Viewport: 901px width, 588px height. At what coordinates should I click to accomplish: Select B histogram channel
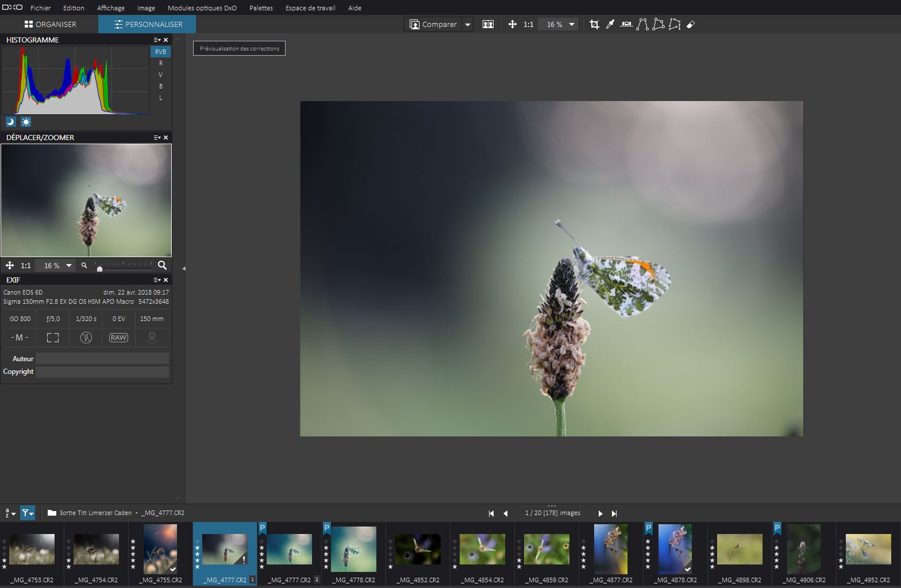(x=160, y=86)
